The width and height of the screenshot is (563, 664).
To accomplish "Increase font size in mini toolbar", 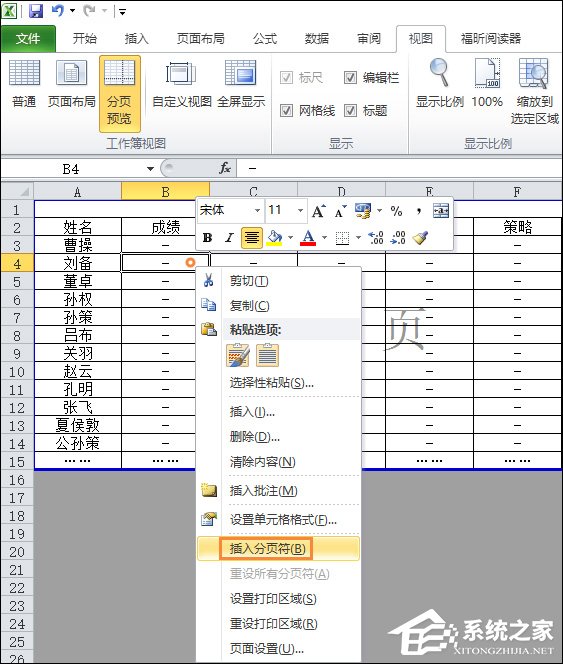I will [318, 210].
